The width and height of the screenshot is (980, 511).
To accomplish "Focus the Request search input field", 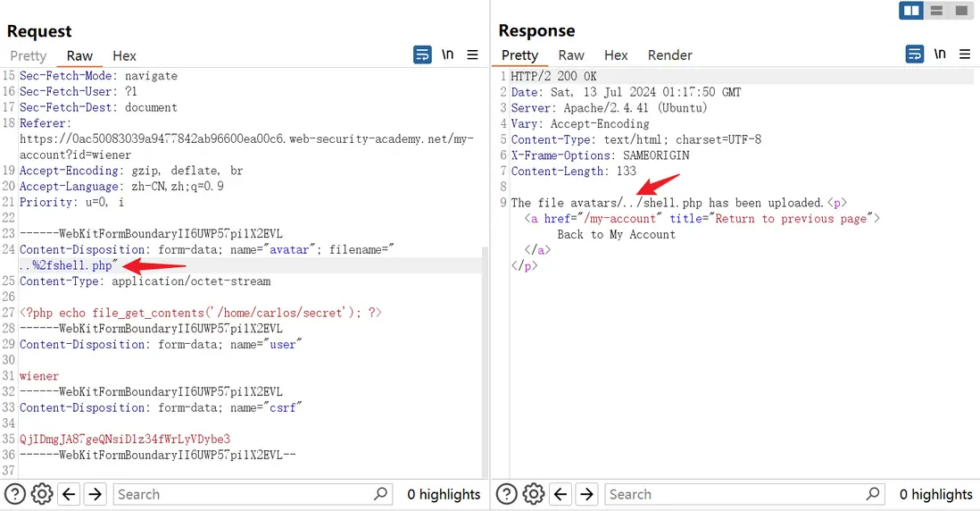I will [253, 494].
